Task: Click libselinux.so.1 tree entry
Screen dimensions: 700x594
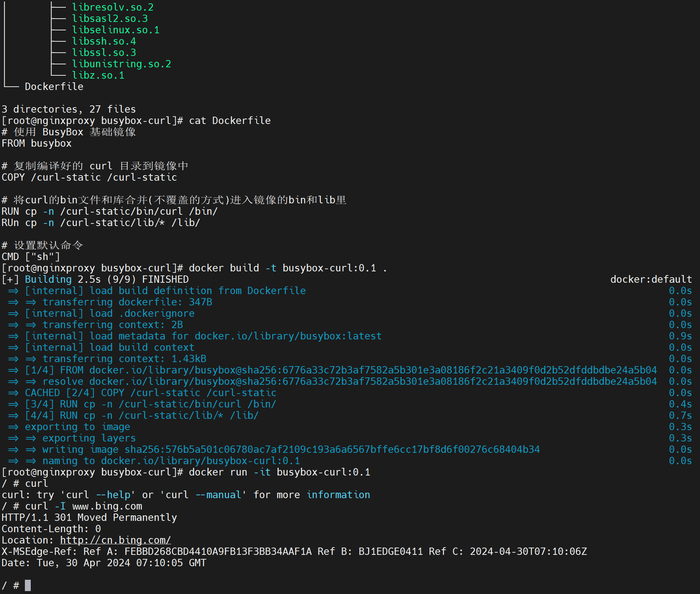Action: pos(116,30)
